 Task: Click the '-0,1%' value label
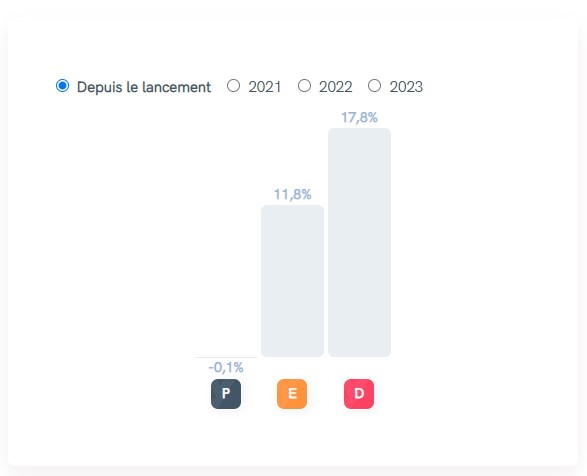226,367
